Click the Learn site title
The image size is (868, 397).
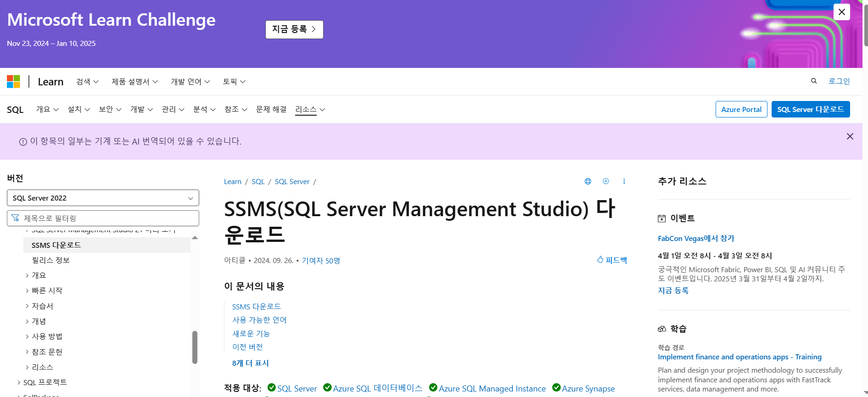50,82
